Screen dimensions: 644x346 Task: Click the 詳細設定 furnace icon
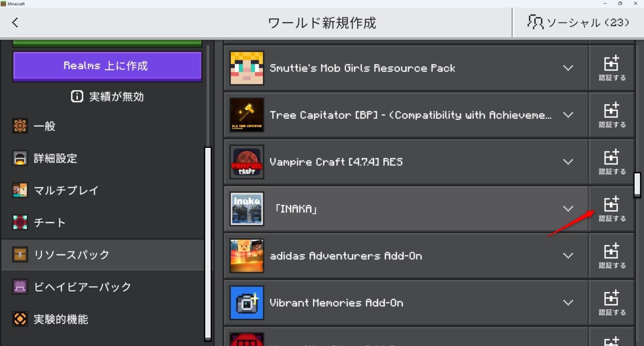20,158
